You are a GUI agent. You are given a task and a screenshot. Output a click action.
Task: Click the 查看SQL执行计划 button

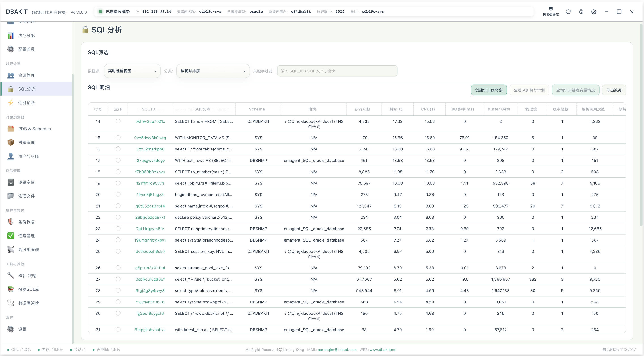pyautogui.click(x=529, y=90)
